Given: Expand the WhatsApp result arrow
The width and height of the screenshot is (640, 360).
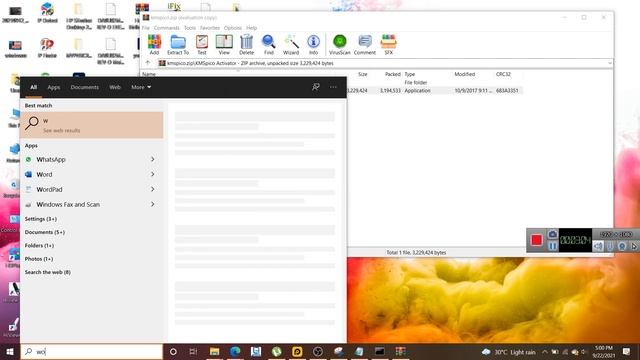Looking at the screenshot, I should pos(153,159).
